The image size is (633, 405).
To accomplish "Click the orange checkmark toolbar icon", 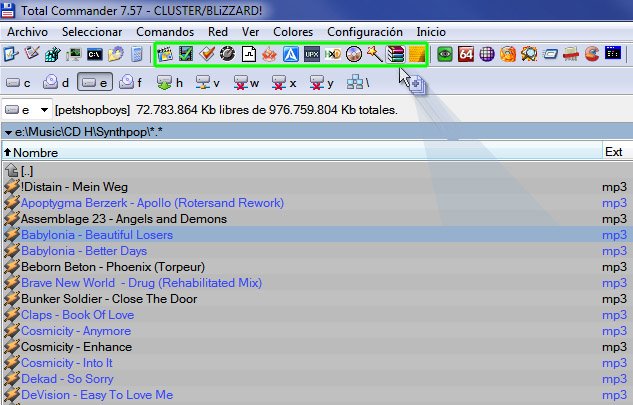I will (207, 54).
